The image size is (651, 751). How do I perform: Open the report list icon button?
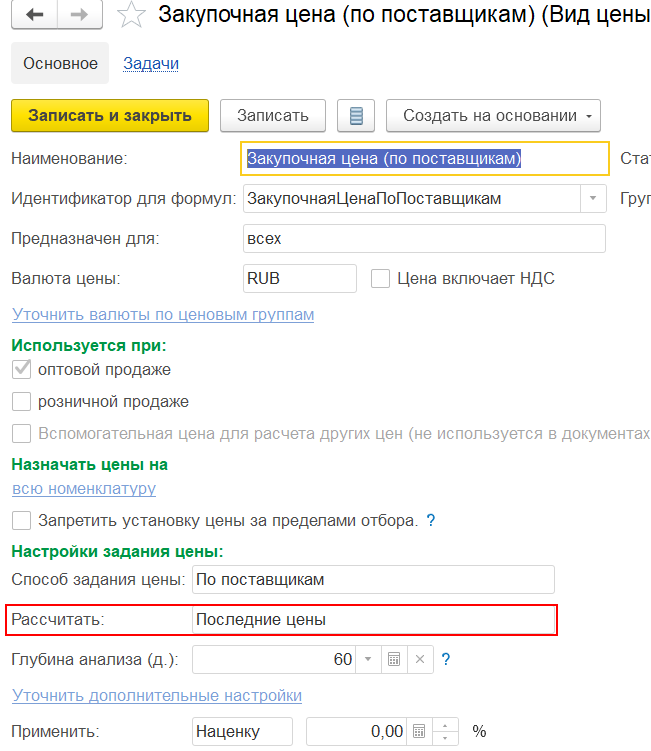click(356, 116)
